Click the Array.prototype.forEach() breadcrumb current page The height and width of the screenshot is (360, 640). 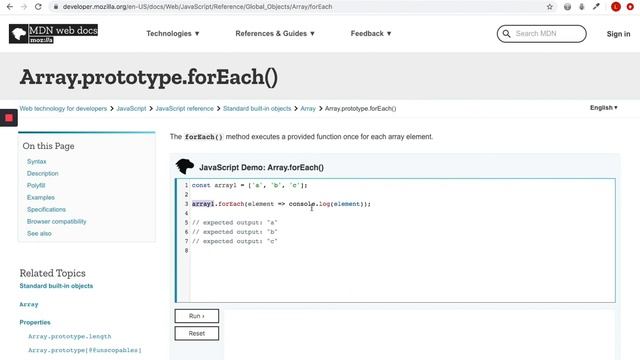[x=360, y=109]
